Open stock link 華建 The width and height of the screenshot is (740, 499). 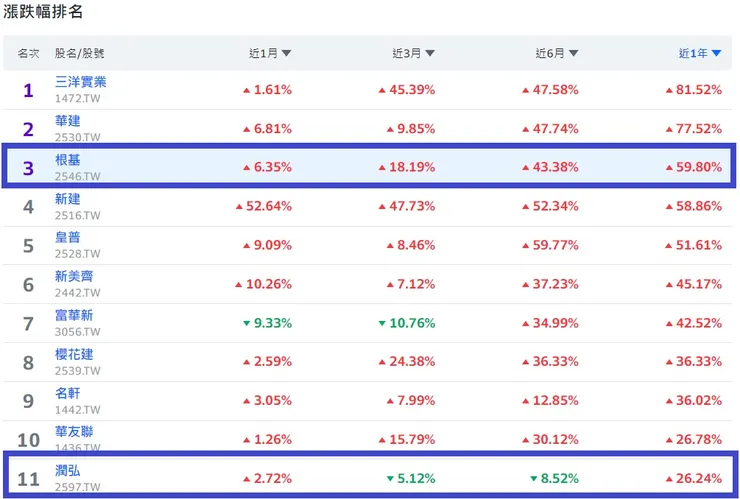click(67, 121)
